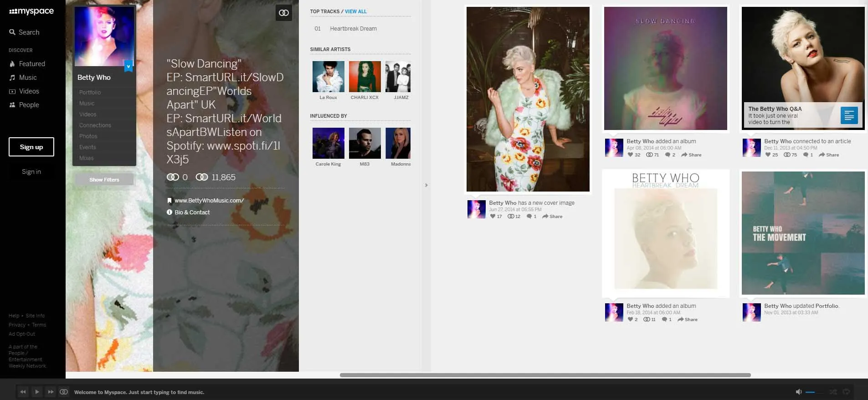Viewport: 868px width, 400px height.
Task: Open the Slow Dancing album cover
Action: 666,68
